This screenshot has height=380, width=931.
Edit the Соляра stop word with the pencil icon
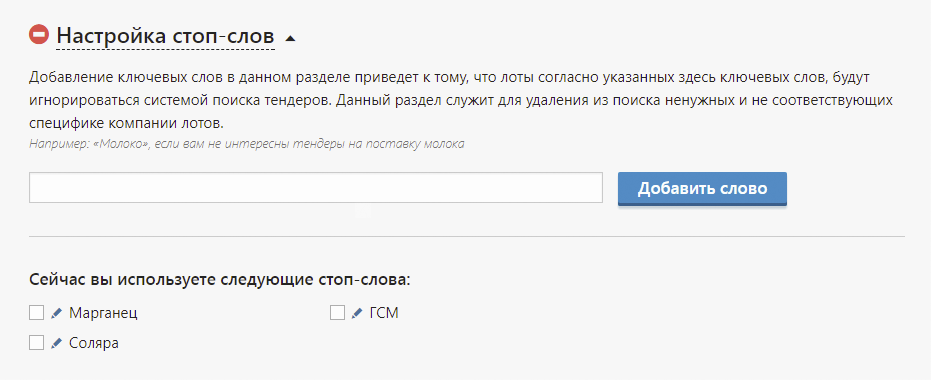(56, 343)
